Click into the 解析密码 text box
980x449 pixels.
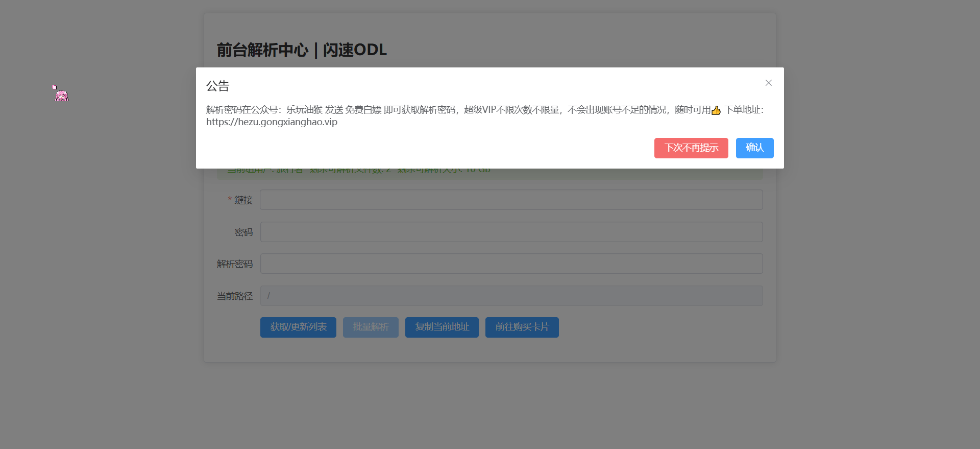tap(511, 264)
